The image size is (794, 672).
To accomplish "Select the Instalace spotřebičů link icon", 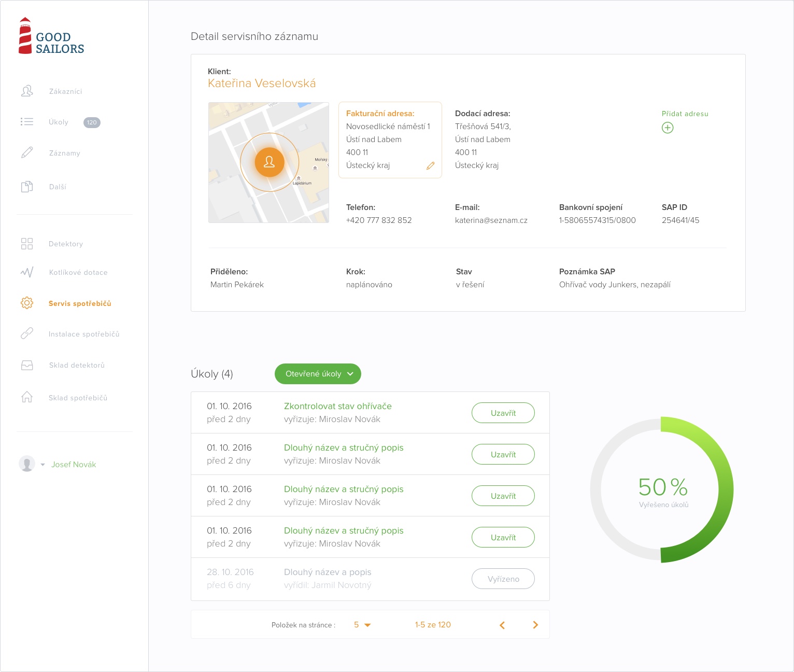I will click(27, 334).
